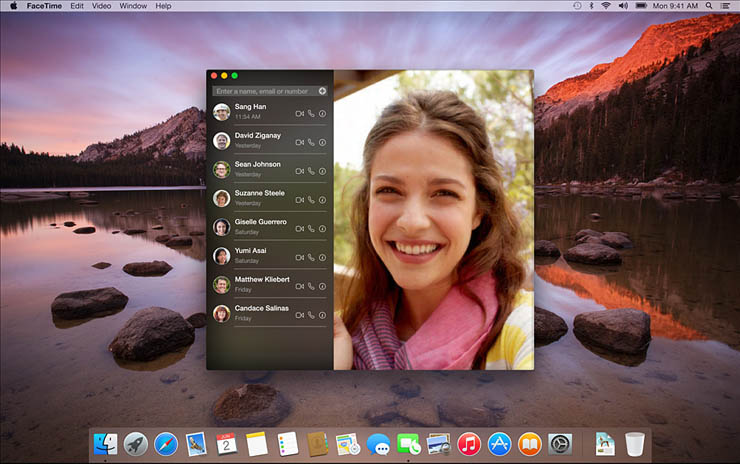
Task: Open Spotlight search magnifying glass
Action: click(x=709, y=6)
